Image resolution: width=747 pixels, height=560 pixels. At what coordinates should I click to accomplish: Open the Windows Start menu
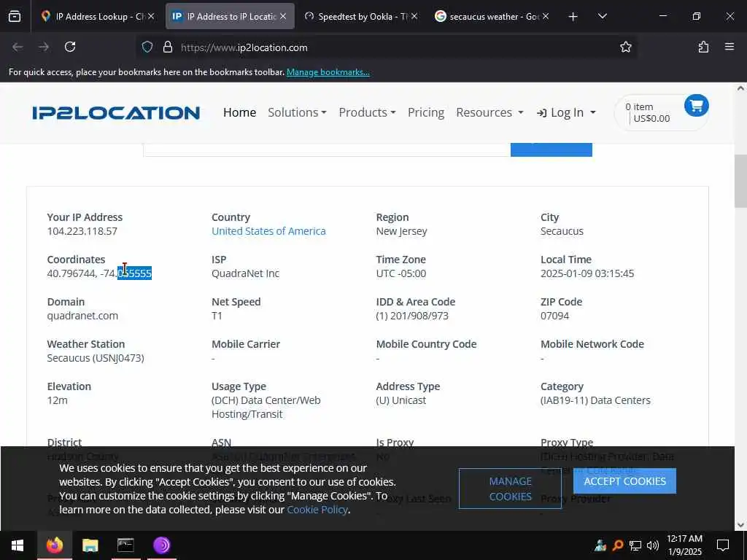point(18,545)
